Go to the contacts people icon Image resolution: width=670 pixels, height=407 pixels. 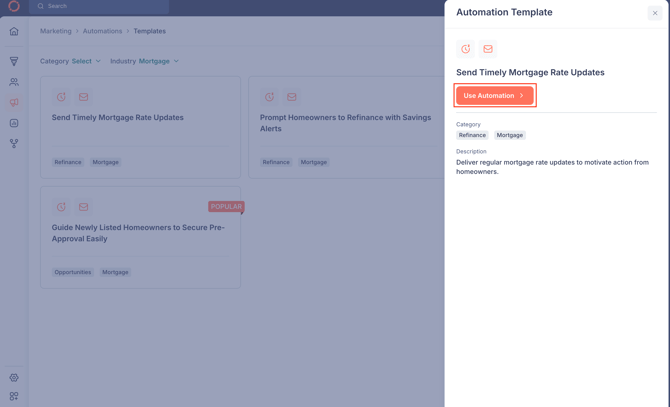click(x=14, y=82)
